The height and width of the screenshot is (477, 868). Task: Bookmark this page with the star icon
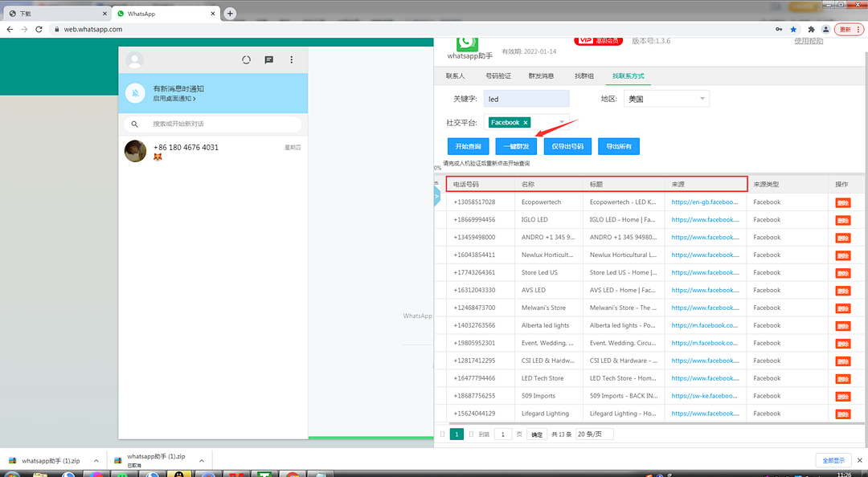coord(793,30)
